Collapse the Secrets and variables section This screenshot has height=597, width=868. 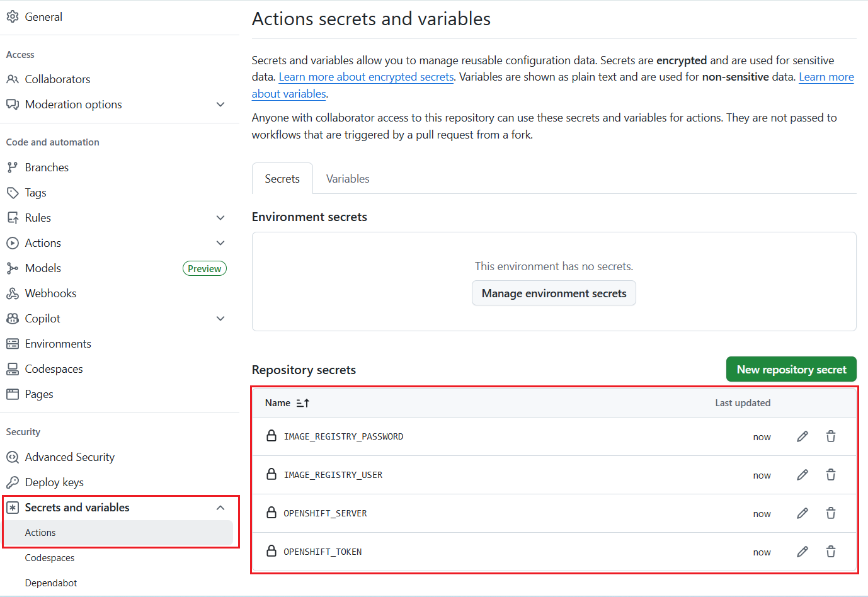click(220, 508)
